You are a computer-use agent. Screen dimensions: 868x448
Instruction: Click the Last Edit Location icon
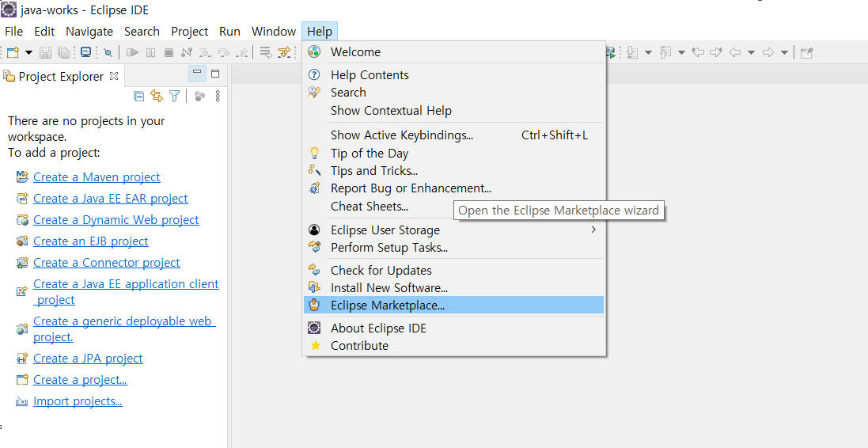point(698,52)
